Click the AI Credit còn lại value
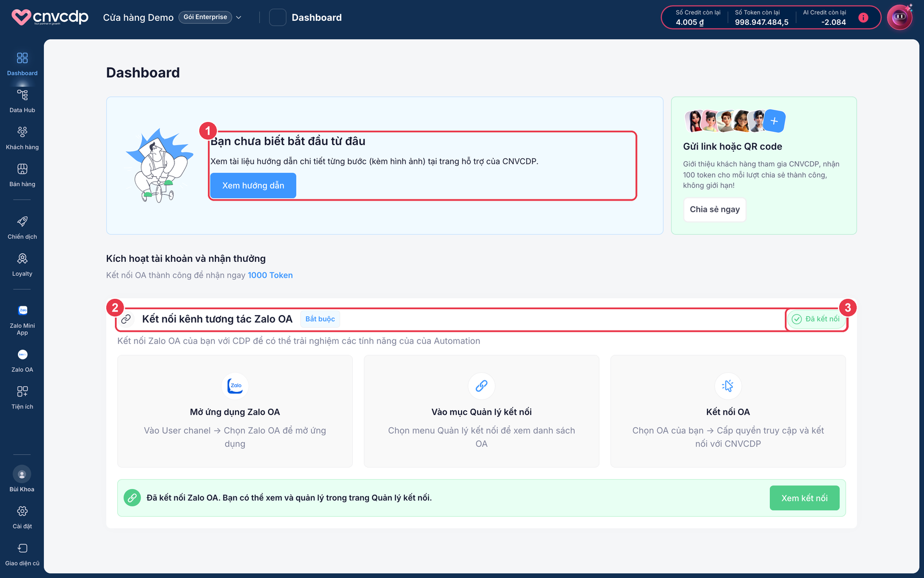The image size is (924, 578). coord(833,23)
